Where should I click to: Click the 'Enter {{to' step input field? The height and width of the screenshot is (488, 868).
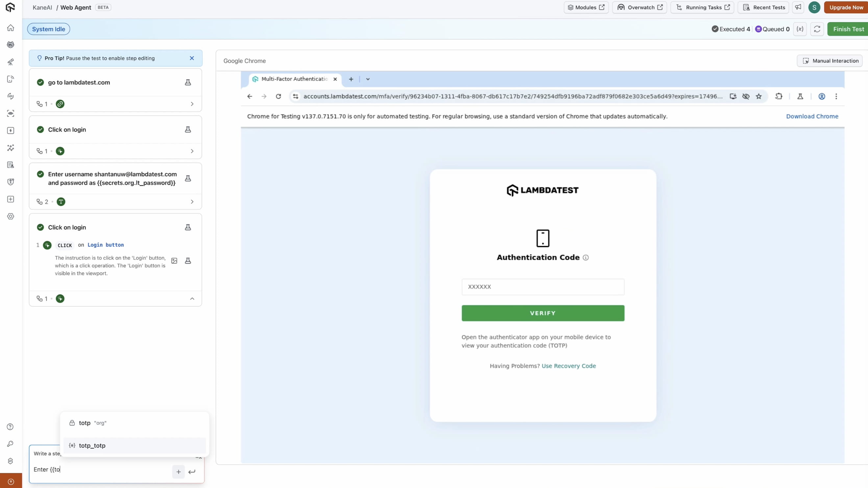click(101, 469)
